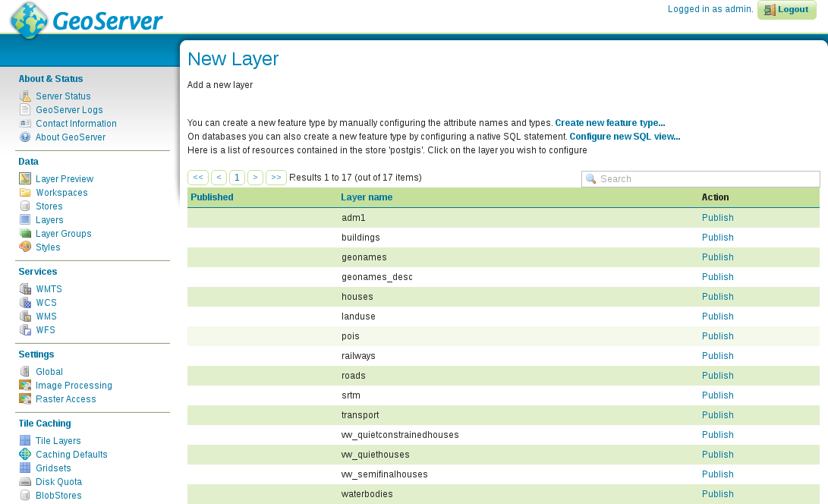This screenshot has height=504, width=828.
Task: Click the Image Processing icon
Action: point(25,386)
